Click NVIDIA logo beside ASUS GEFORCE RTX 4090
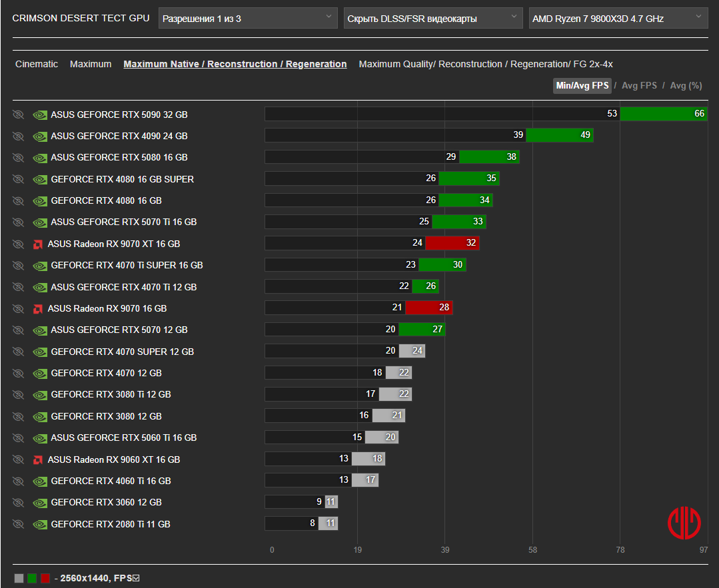Image resolution: width=719 pixels, height=588 pixels. click(x=40, y=136)
